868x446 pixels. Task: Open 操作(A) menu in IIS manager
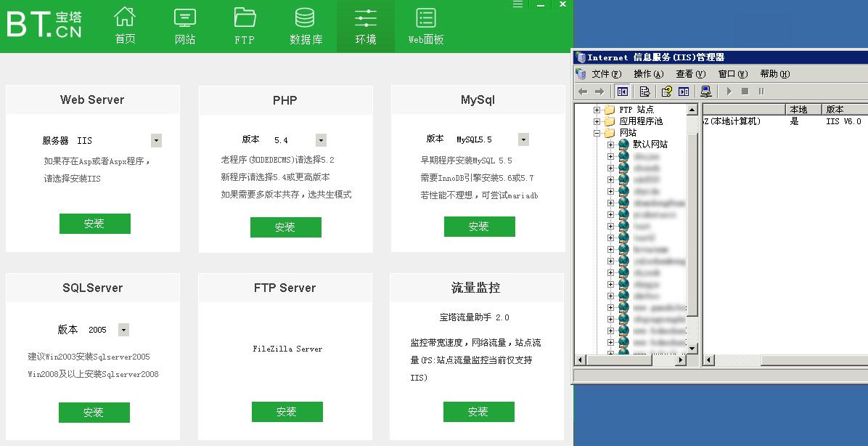(x=648, y=73)
